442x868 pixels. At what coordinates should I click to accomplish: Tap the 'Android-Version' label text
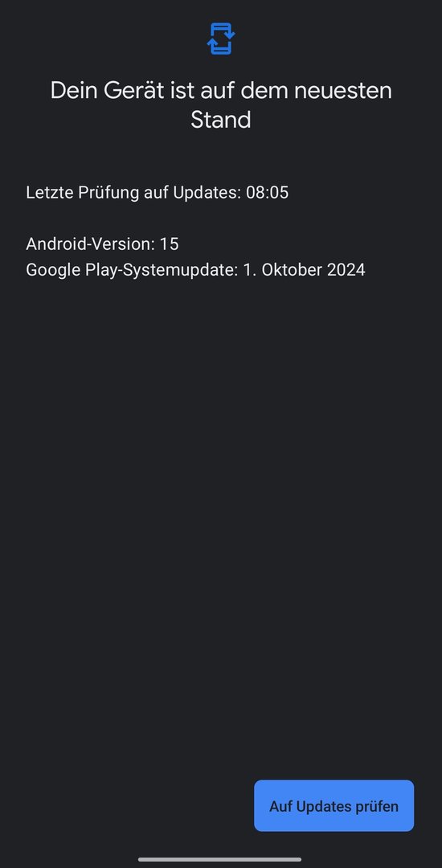pos(91,244)
